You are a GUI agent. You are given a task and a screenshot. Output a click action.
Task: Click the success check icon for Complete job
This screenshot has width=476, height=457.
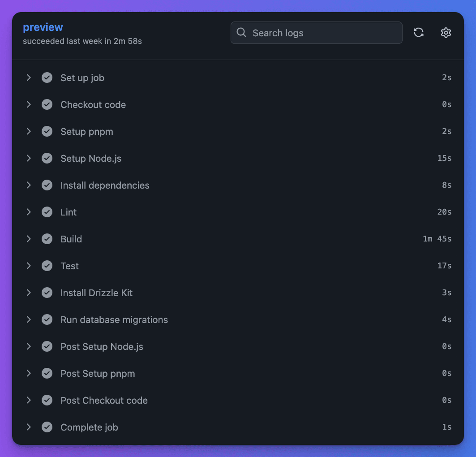pyautogui.click(x=47, y=427)
